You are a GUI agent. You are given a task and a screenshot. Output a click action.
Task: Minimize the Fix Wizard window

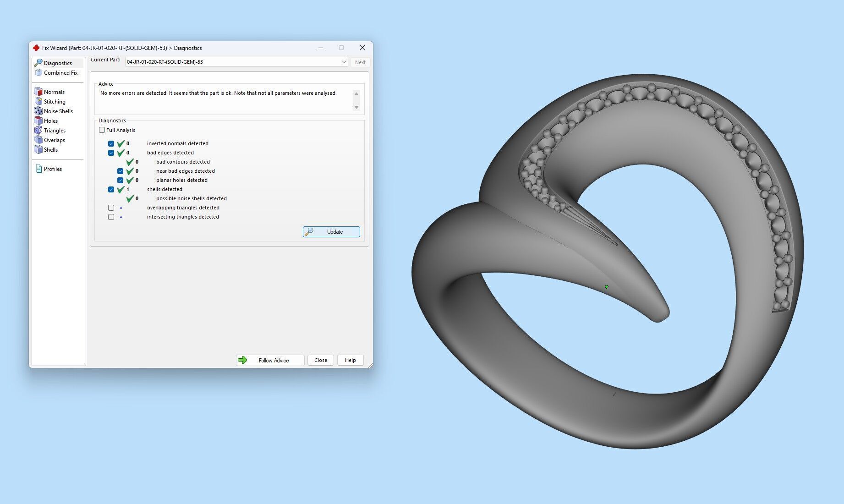(321, 48)
